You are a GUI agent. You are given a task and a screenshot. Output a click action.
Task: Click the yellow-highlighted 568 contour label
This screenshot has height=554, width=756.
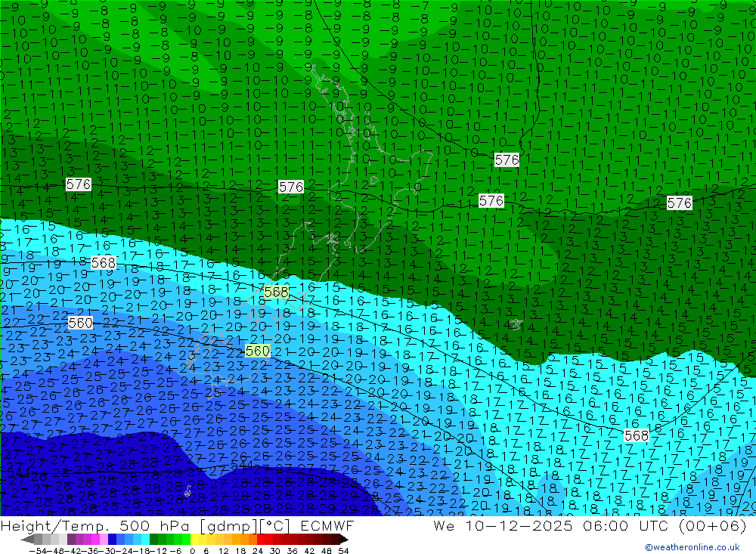click(276, 291)
